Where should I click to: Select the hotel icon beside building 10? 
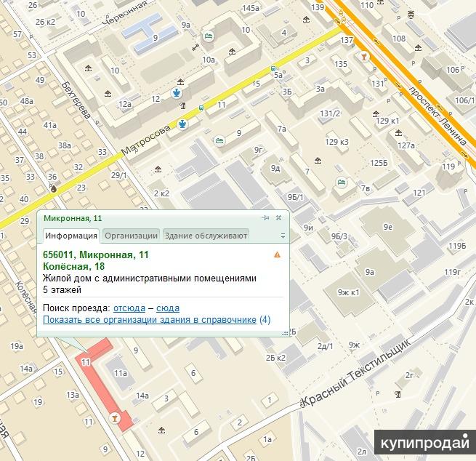(209, 35)
